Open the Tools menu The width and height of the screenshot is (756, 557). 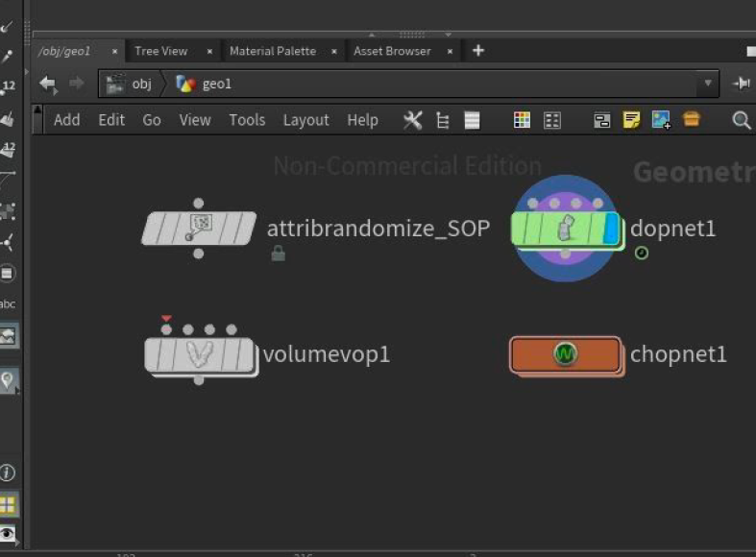247,120
